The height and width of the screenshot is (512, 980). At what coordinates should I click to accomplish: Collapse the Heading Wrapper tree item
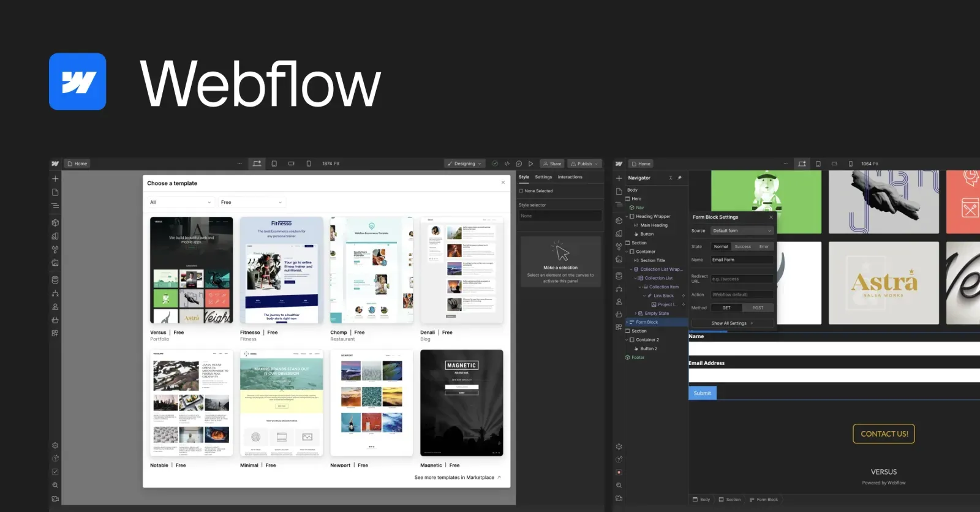627,216
